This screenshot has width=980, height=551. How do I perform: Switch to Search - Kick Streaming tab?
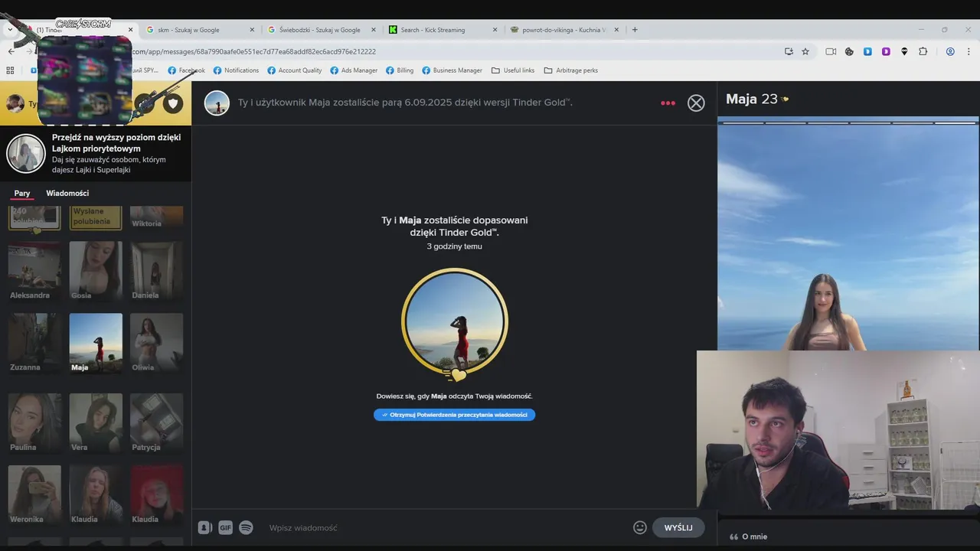pyautogui.click(x=442, y=30)
